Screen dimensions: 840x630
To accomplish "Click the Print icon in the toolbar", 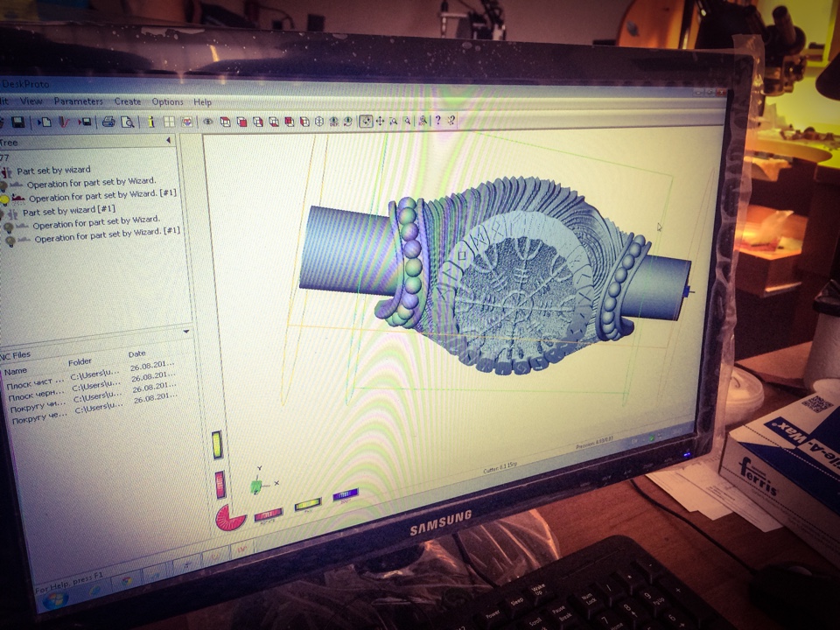I will pos(108,122).
